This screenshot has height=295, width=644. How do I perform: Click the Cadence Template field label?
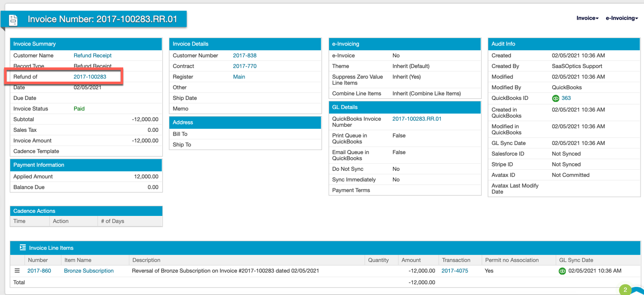click(x=36, y=152)
